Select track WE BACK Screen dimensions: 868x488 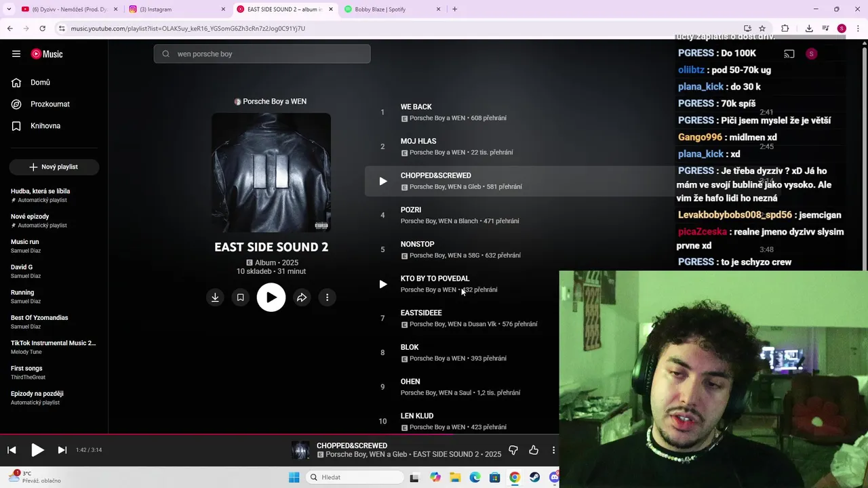(416, 107)
